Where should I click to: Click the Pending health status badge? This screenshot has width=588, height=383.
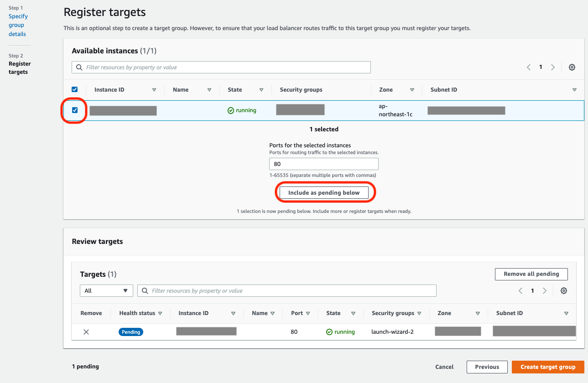pyautogui.click(x=130, y=331)
